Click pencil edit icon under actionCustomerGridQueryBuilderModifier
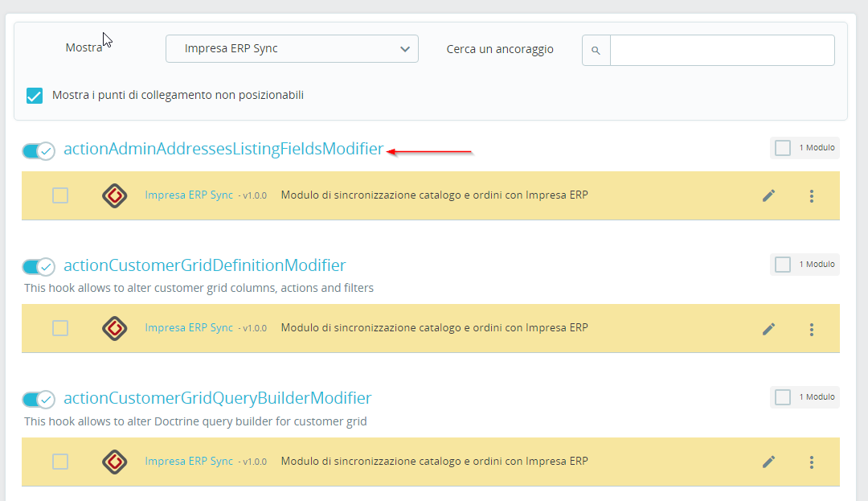 click(x=768, y=462)
